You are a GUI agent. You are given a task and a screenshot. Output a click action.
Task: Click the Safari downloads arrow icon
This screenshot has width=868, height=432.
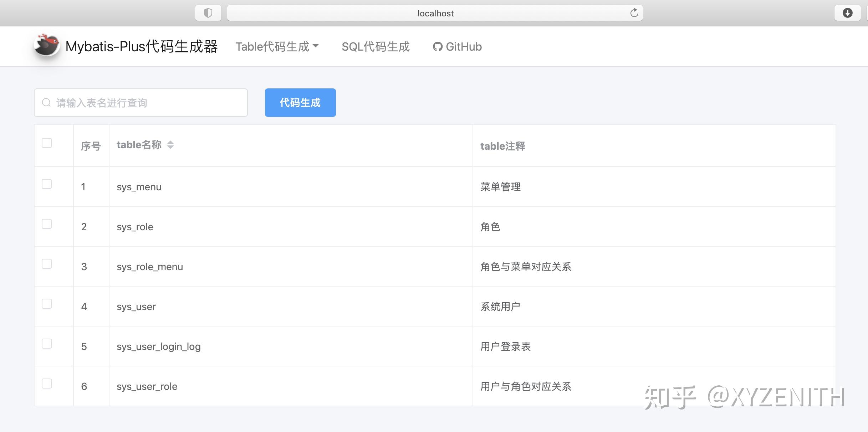tap(847, 13)
